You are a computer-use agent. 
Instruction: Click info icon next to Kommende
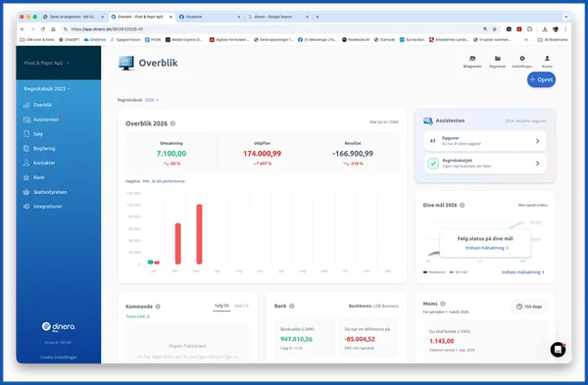(x=158, y=307)
